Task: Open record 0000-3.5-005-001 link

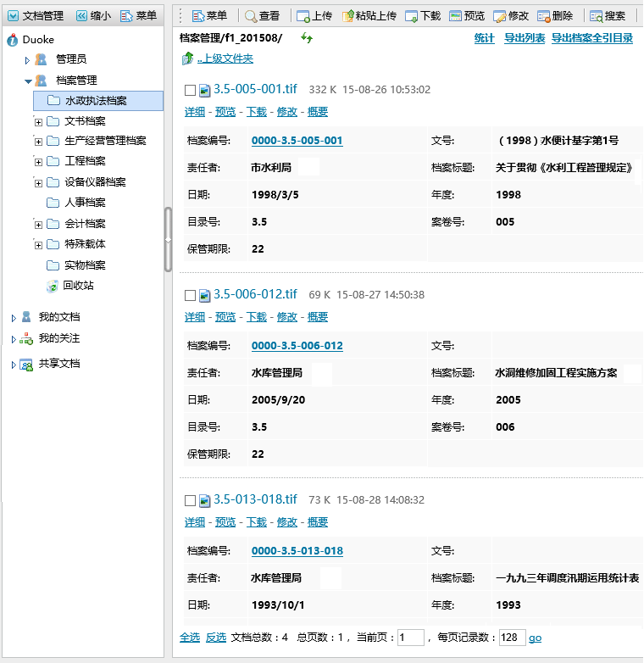Action: coord(297,141)
